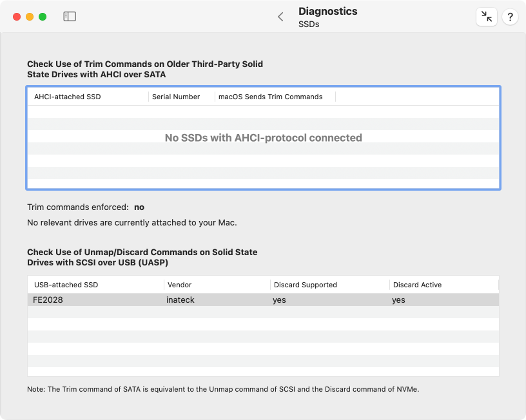
Task: Click the Discard Active yes value
Action: coord(398,300)
